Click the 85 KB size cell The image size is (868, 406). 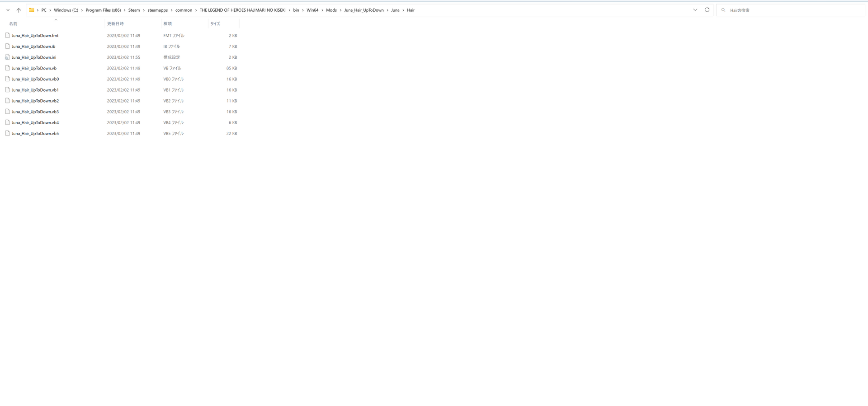click(x=231, y=68)
